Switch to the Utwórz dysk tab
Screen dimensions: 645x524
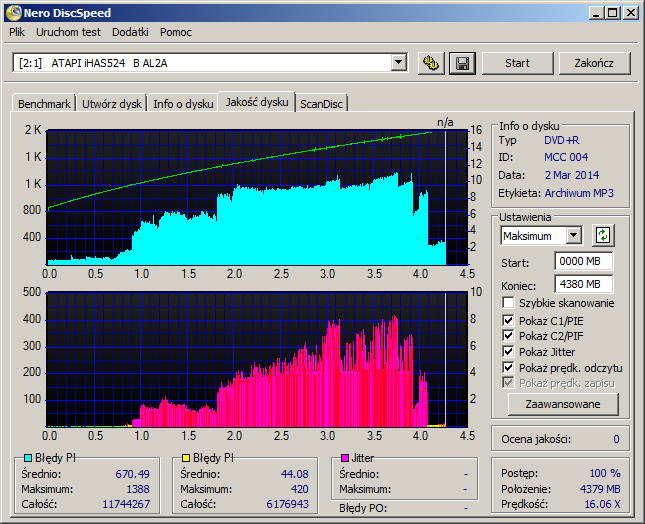pos(111,104)
